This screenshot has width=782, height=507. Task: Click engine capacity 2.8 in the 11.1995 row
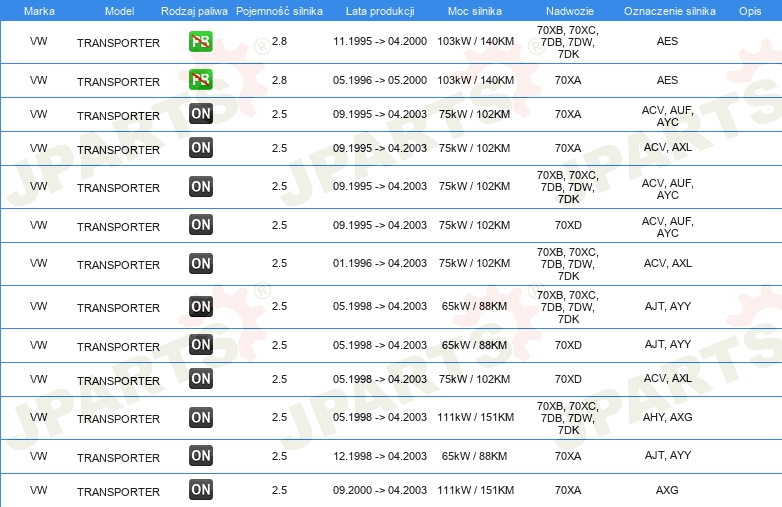279,41
